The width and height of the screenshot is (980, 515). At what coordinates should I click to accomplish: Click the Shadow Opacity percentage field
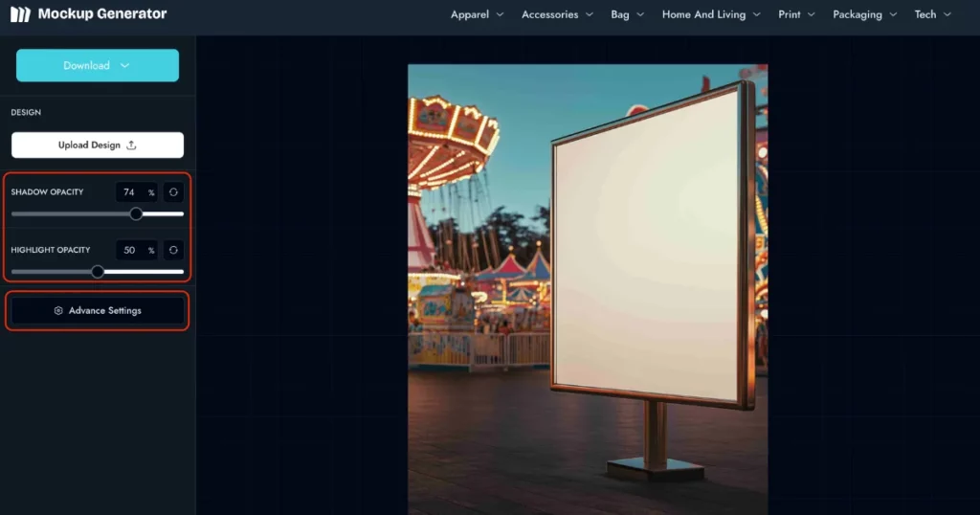131,192
